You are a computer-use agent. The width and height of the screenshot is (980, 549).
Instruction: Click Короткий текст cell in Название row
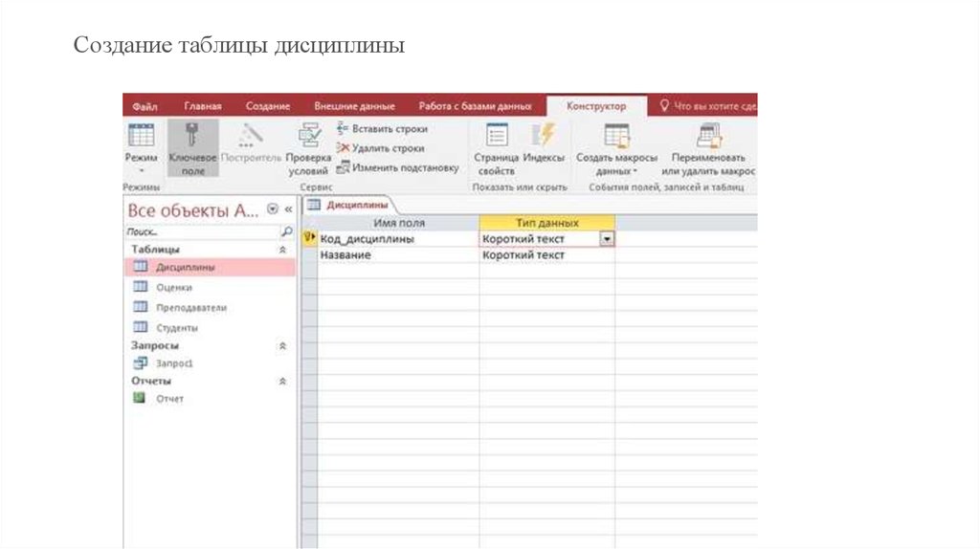pos(546,254)
